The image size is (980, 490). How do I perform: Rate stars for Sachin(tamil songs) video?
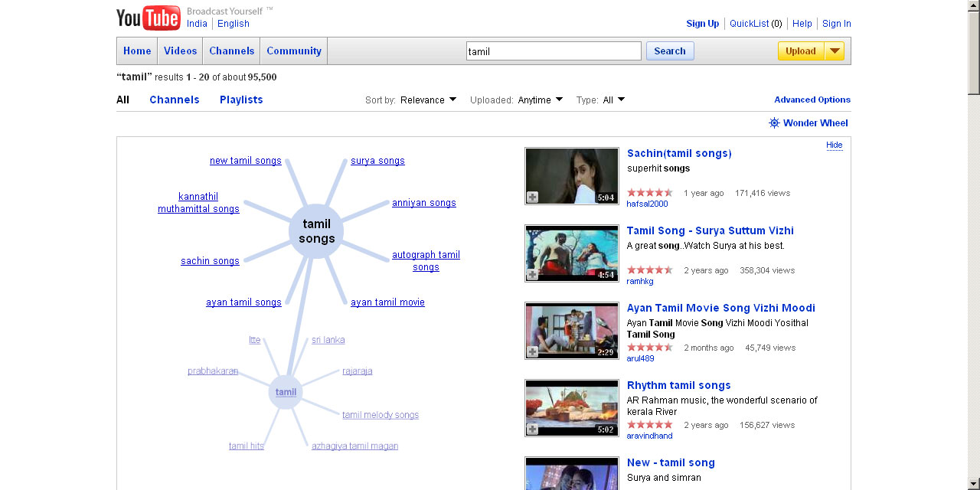pos(650,193)
